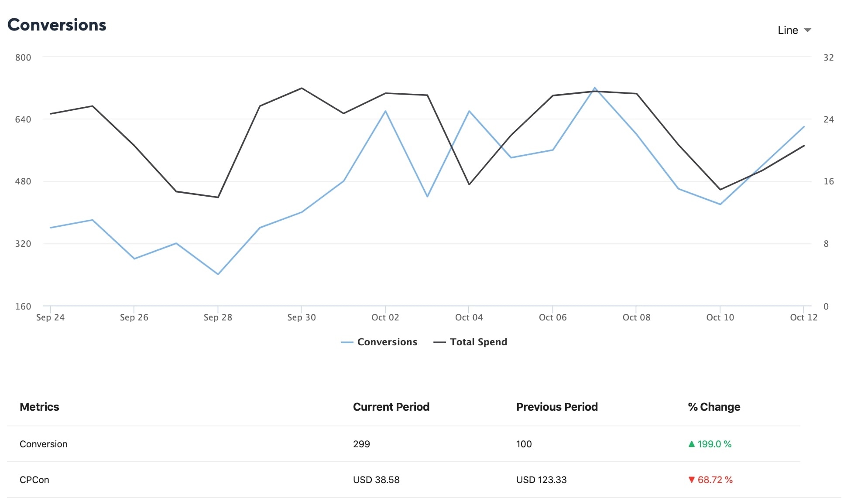Select the CPCon metric row label

pyautogui.click(x=34, y=480)
